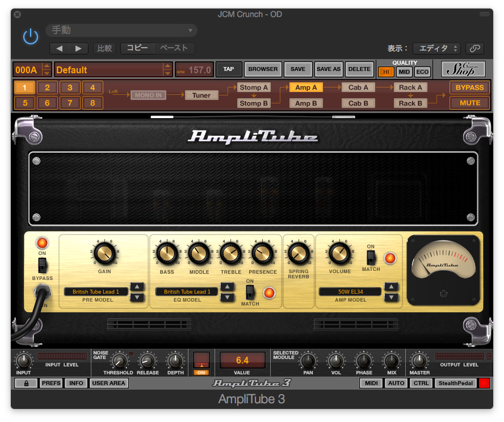Click the link chain icon
The height and width of the screenshot is (422, 504).
click(474, 48)
